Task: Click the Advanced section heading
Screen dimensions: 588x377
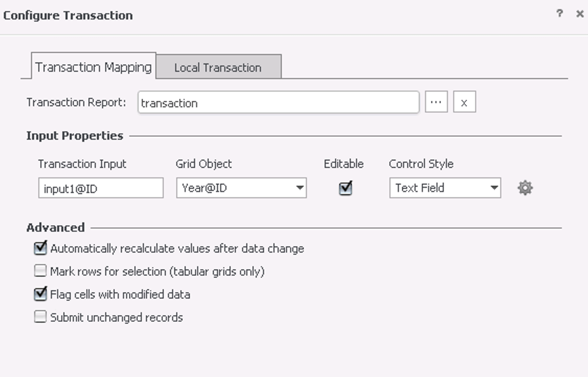Action: (56, 228)
